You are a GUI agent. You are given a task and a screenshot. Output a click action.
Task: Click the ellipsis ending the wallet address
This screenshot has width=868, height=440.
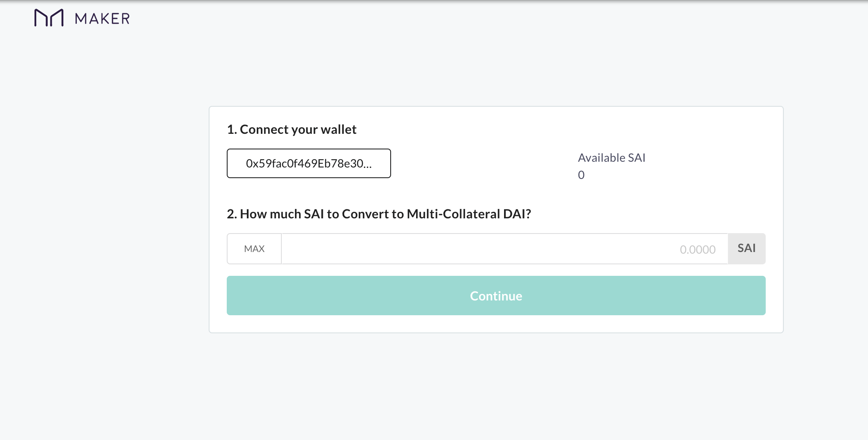click(x=368, y=165)
